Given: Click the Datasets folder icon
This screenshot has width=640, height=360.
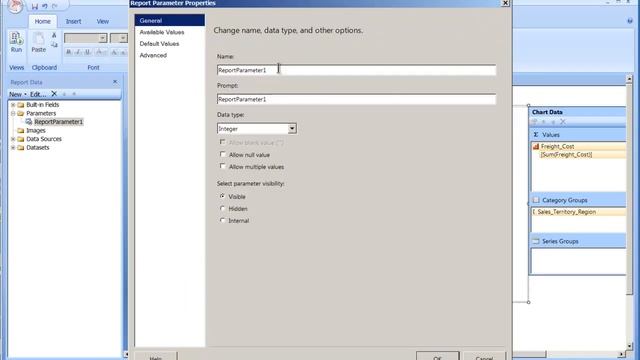Looking at the screenshot, I should 21,148.
